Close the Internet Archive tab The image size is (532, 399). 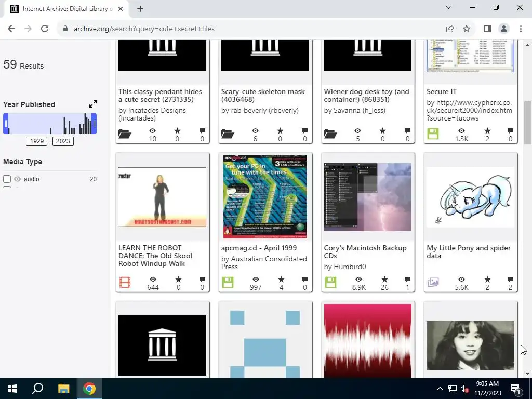[x=121, y=9]
